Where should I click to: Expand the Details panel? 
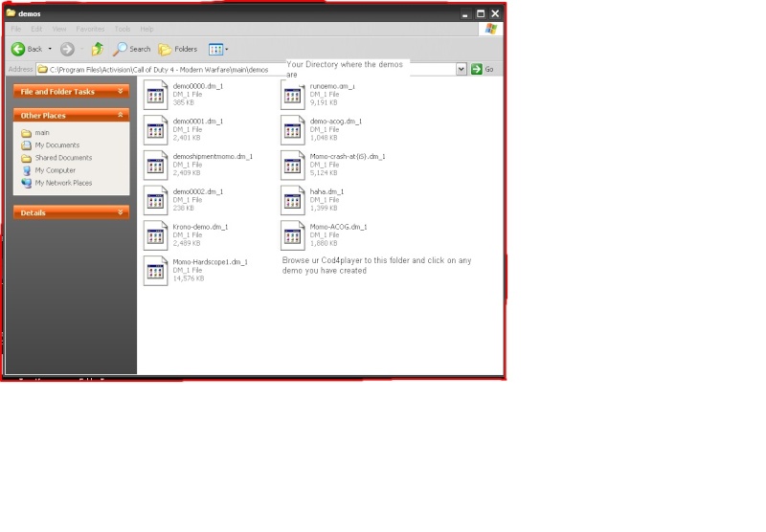pyautogui.click(x=71, y=212)
